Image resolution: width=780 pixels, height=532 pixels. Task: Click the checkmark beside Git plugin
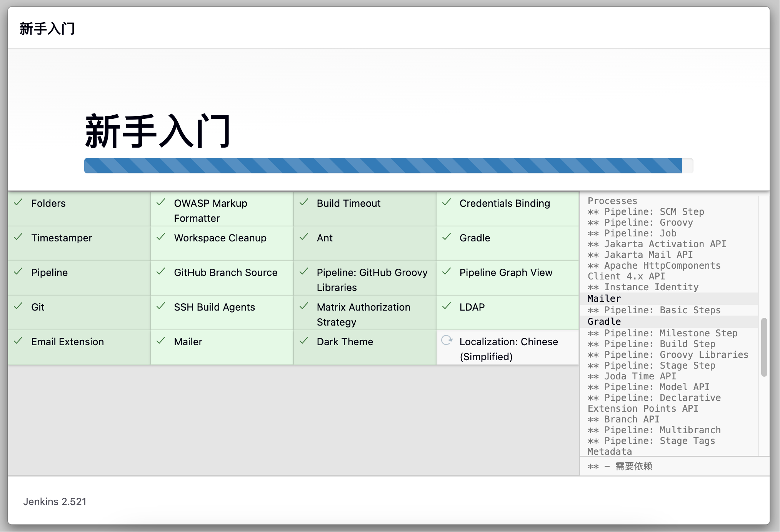click(x=18, y=306)
